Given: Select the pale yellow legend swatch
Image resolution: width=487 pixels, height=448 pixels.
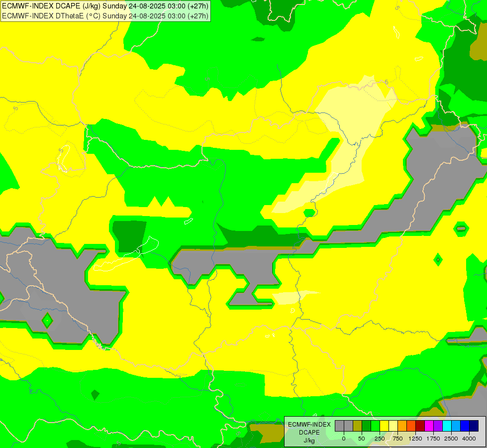Looking at the screenshot, I should click(393, 426).
